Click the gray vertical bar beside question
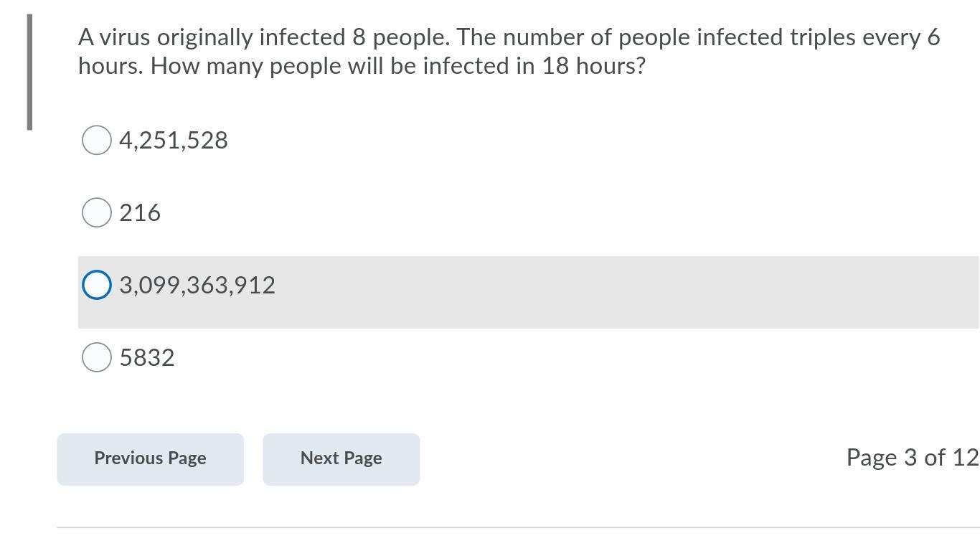Image resolution: width=980 pixels, height=551 pixels. coord(29,72)
